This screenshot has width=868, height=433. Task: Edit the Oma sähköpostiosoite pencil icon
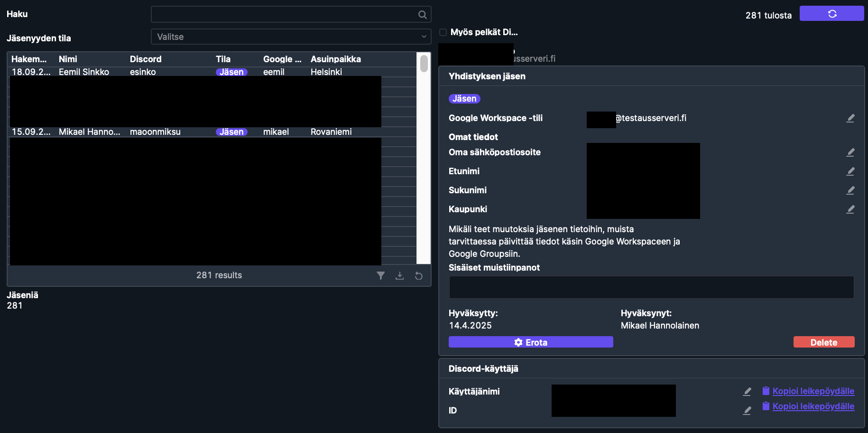pos(850,152)
